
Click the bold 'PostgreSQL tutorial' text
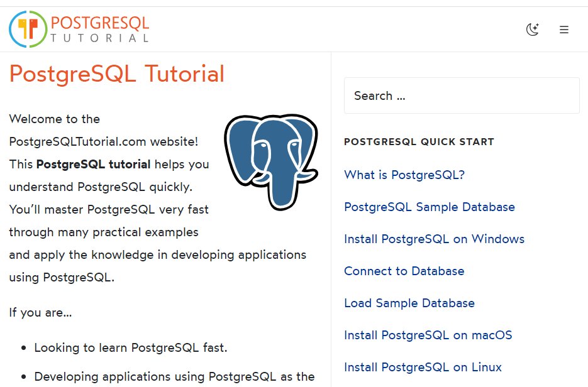click(x=93, y=164)
